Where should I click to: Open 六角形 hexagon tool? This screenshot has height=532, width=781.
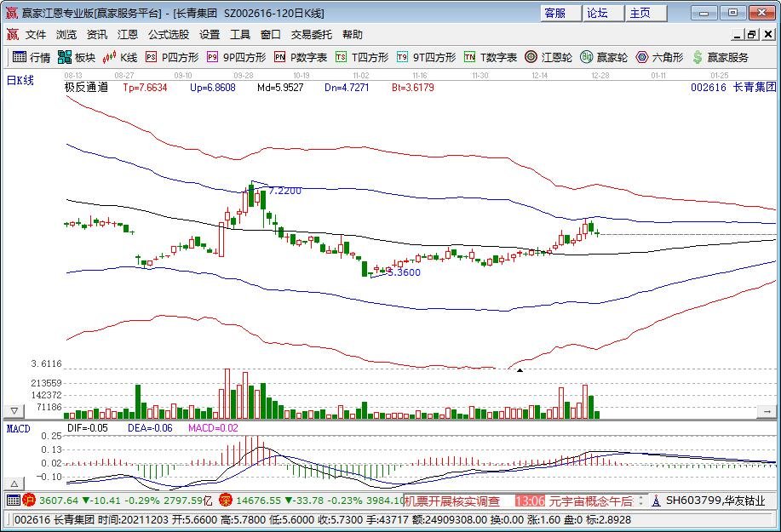[659, 57]
